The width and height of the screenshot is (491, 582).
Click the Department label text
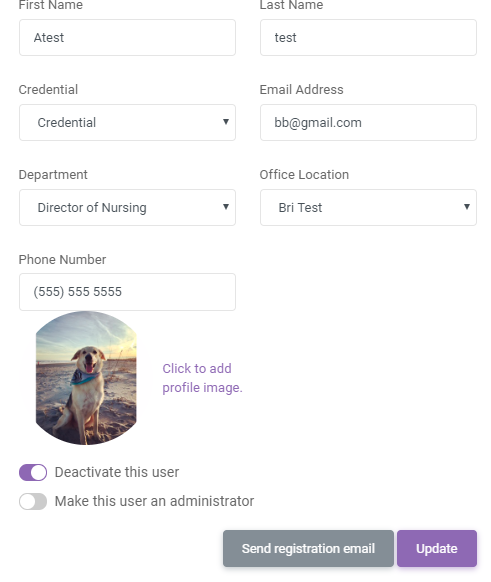(x=53, y=174)
